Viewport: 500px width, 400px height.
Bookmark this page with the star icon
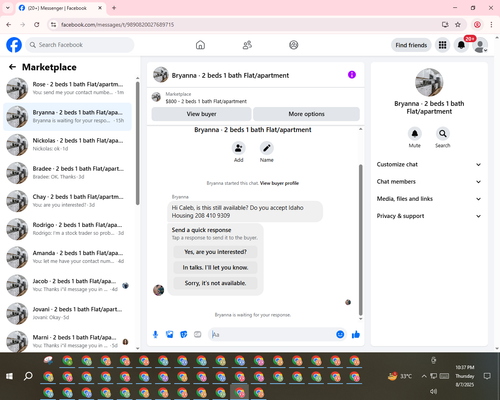(458, 25)
